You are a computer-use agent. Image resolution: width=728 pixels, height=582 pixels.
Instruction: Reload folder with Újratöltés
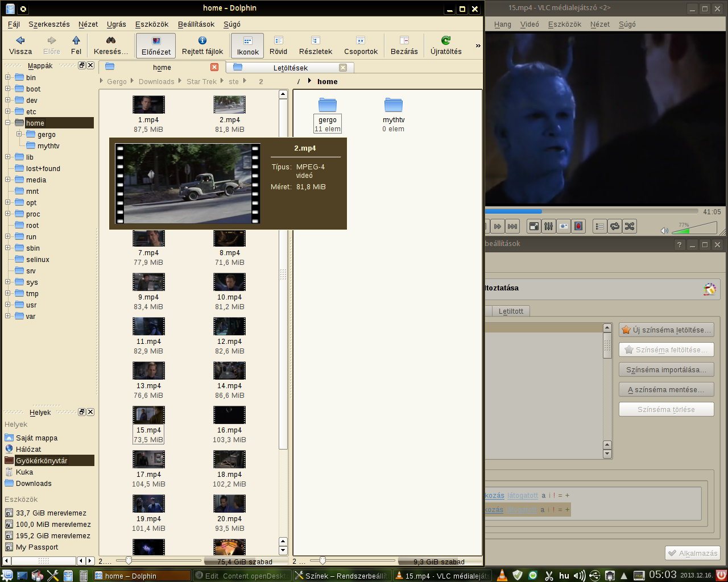[x=446, y=45]
